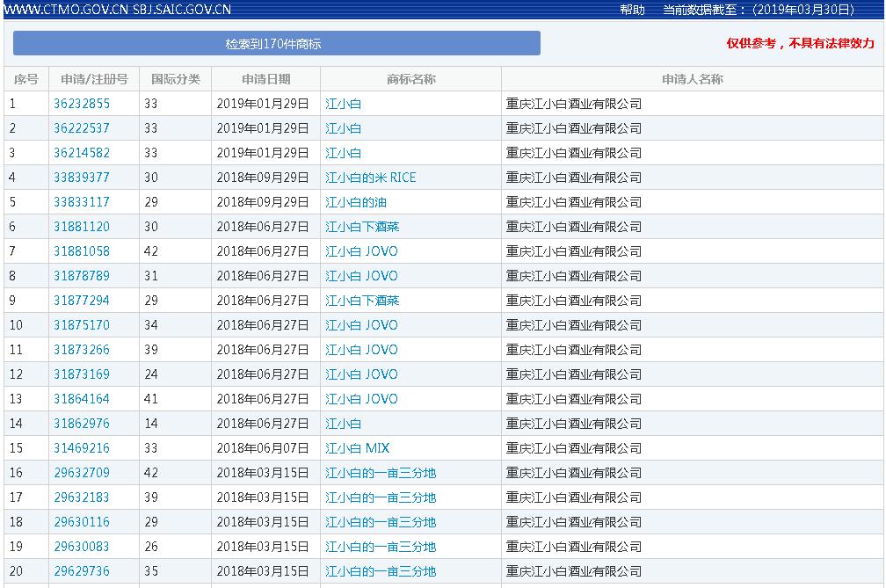The width and height of the screenshot is (886, 588).
Task: Open registration number 33839377
Action: (82, 178)
